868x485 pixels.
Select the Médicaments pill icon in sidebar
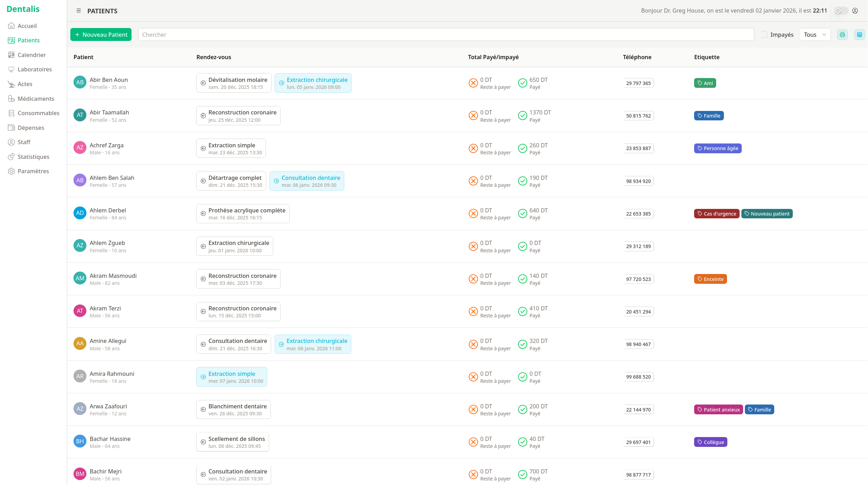click(12, 98)
